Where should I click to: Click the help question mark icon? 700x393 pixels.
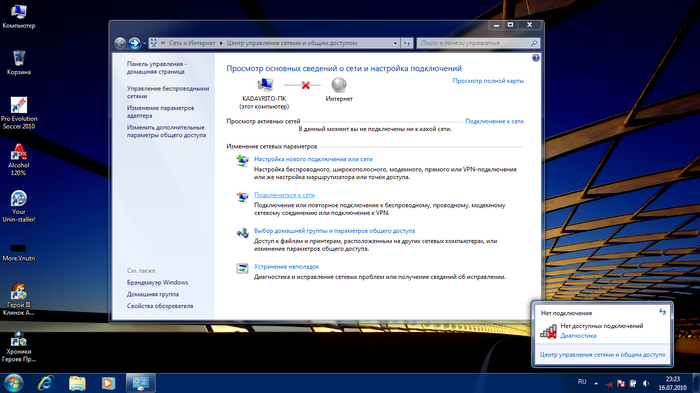coord(536,58)
